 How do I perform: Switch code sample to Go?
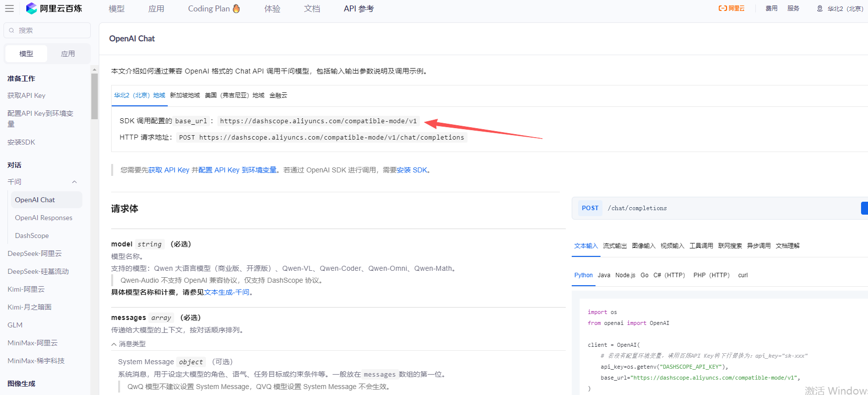click(645, 275)
